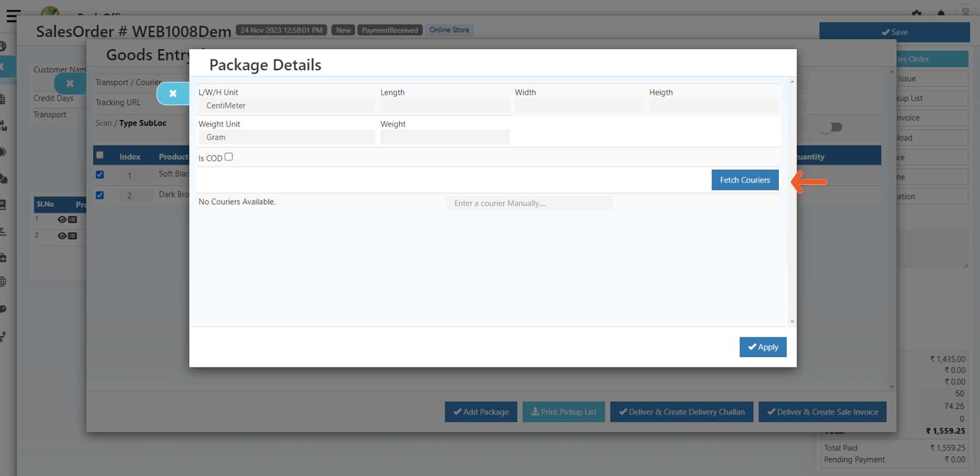Click the No Couriers Available message

point(237,202)
